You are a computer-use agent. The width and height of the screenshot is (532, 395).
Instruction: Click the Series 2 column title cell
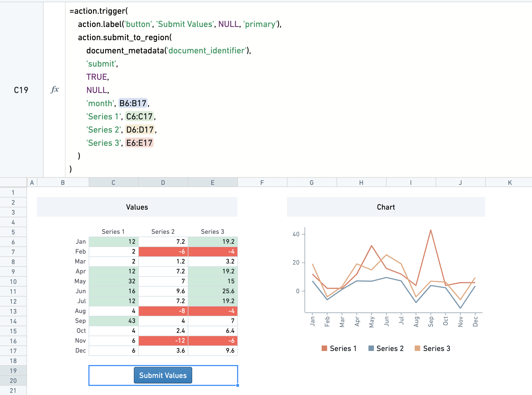pos(163,232)
